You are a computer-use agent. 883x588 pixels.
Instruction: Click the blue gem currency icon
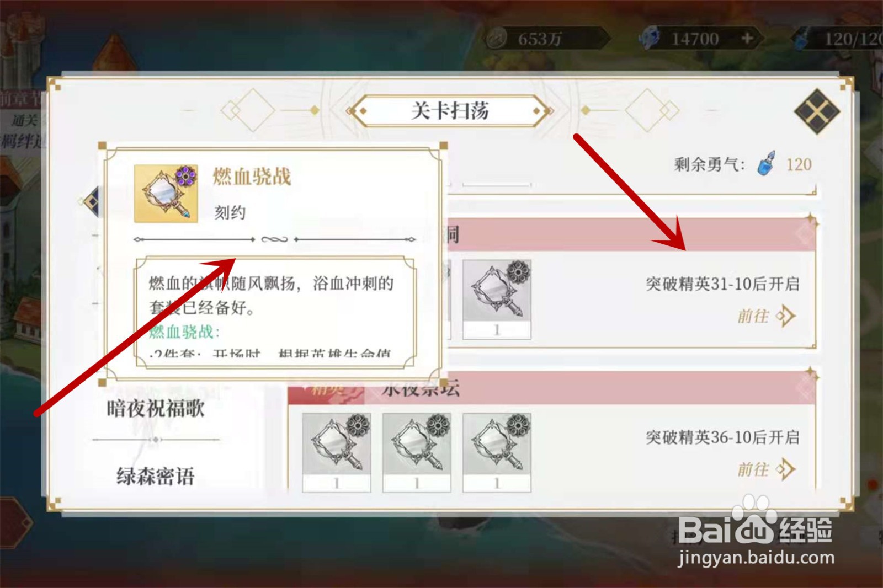[x=650, y=38]
